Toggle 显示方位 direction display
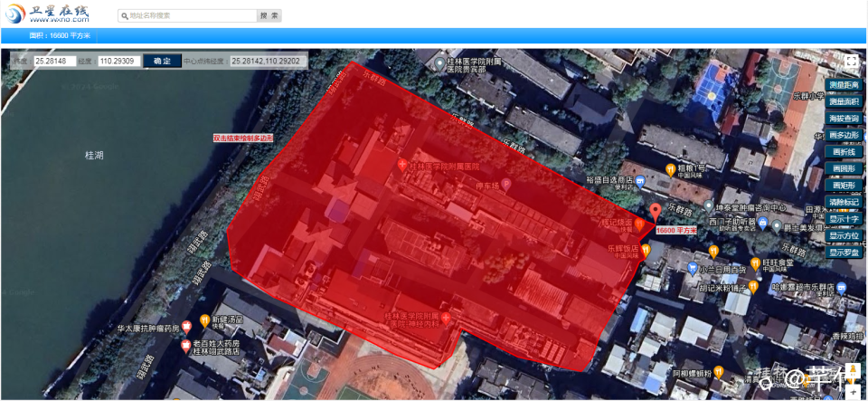Viewport: 868px width, 401px height. tap(844, 235)
